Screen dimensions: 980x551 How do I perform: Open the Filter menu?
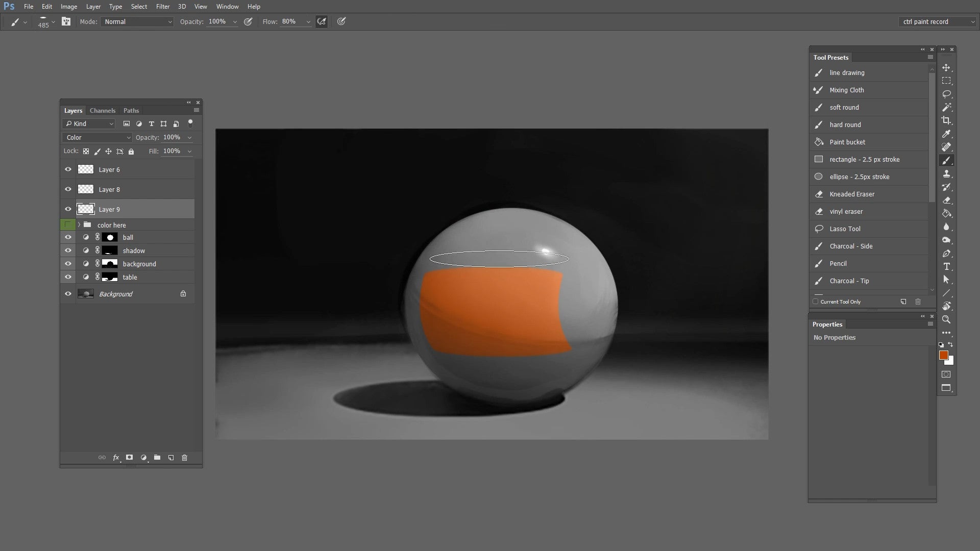(162, 6)
